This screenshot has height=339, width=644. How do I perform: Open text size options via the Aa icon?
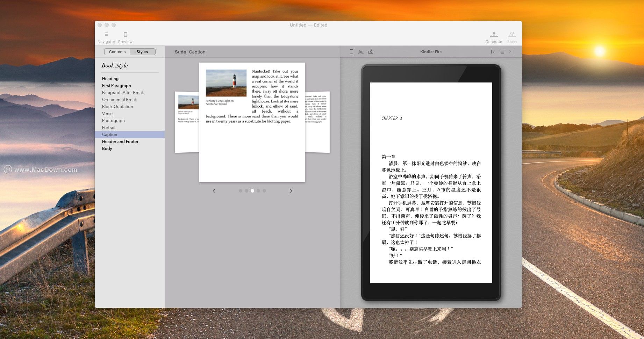[x=361, y=51]
